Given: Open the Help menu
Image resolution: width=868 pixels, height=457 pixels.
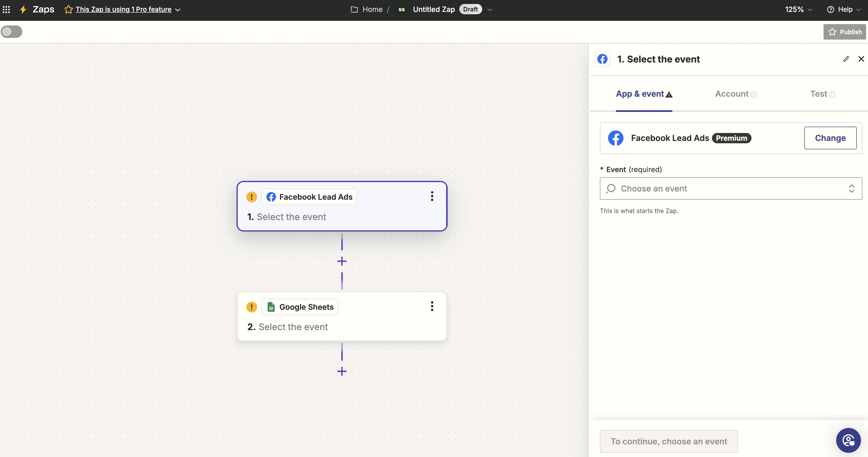Looking at the screenshot, I should point(844,9).
